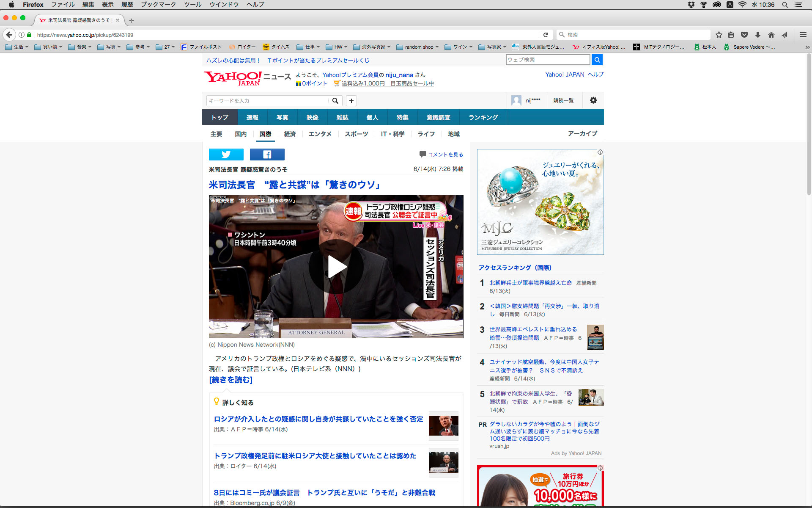The height and width of the screenshot is (508, 812).
Task: Play the Sessions testimony video
Action: (x=336, y=267)
